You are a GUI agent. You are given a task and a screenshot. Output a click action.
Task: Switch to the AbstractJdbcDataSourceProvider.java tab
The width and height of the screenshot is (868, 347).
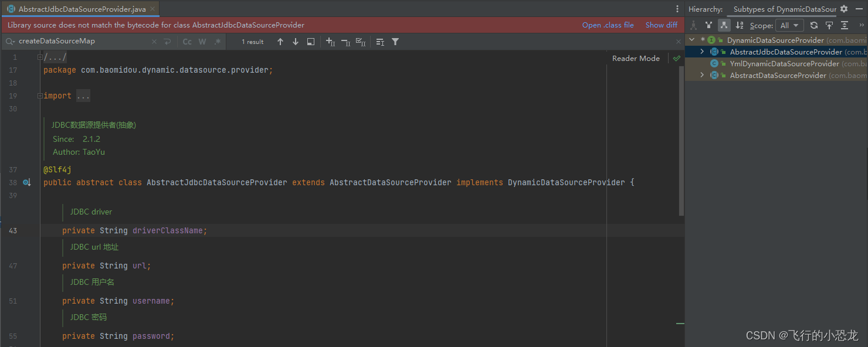tap(76, 9)
